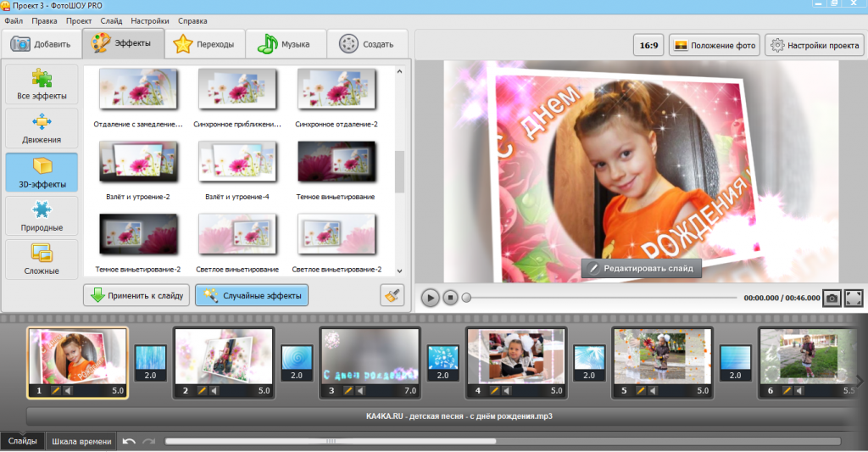The image size is (868, 452).
Task: Select the Темное виньетирование effect thumbnail
Action: click(336, 163)
